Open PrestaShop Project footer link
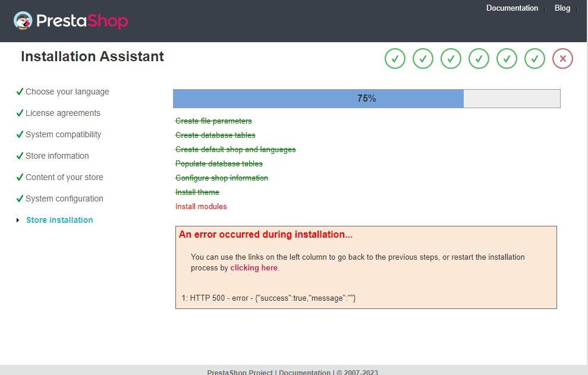This screenshot has height=375, width=588. point(240,372)
